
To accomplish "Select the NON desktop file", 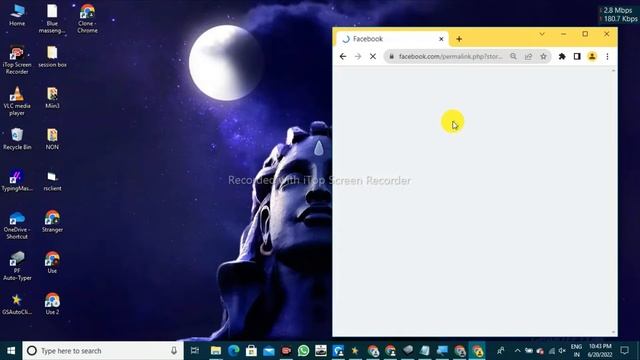I will (x=52, y=139).
